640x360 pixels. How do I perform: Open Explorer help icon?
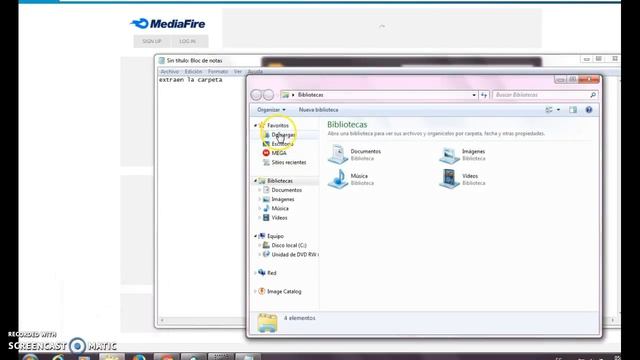pos(589,110)
